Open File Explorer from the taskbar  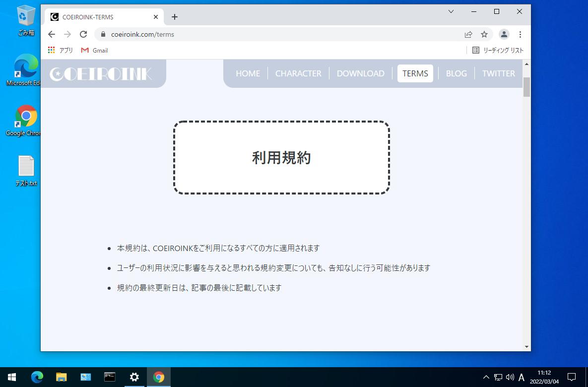coord(61,377)
